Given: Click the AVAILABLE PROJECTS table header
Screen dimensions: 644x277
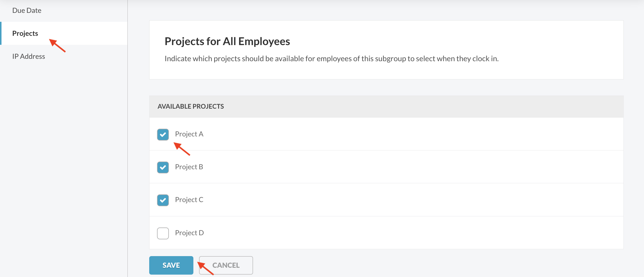Looking at the screenshot, I should pyautogui.click(x=191, y=107).
